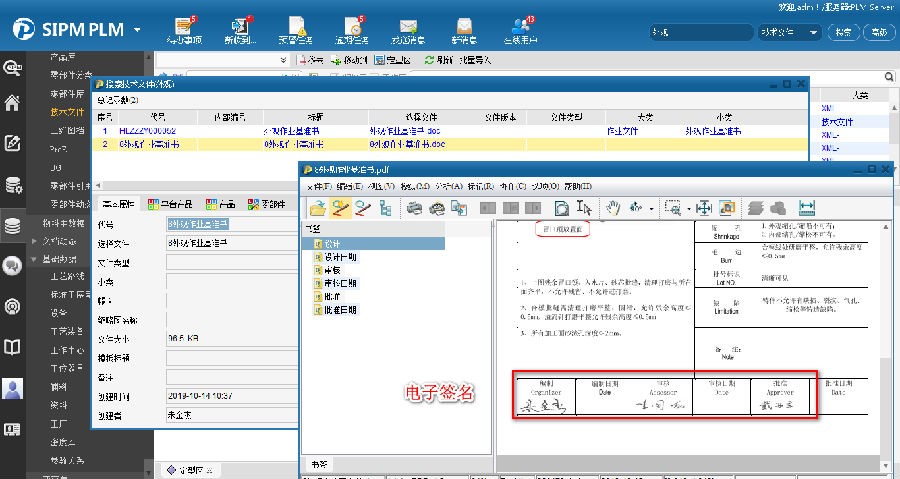Select the second row in results table
Image resolution: width=900 pixels, height=479 pixels.
[450, 144]
